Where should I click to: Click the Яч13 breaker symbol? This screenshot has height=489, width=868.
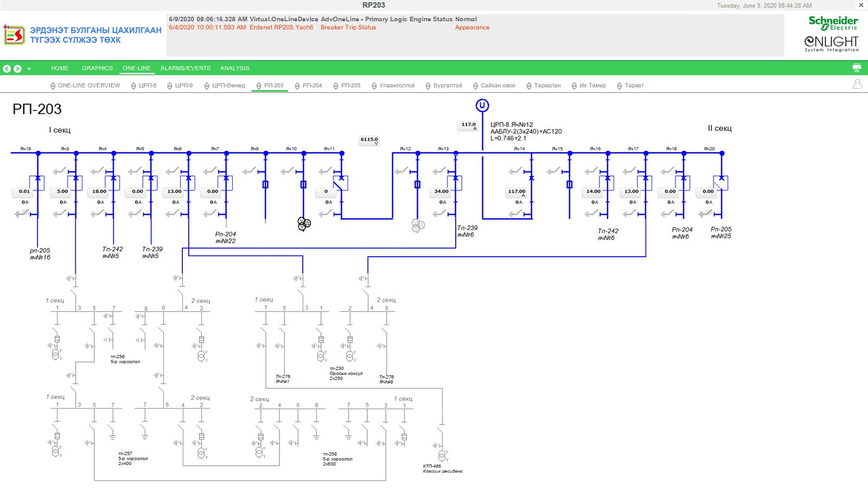click(x=455, y=182)
